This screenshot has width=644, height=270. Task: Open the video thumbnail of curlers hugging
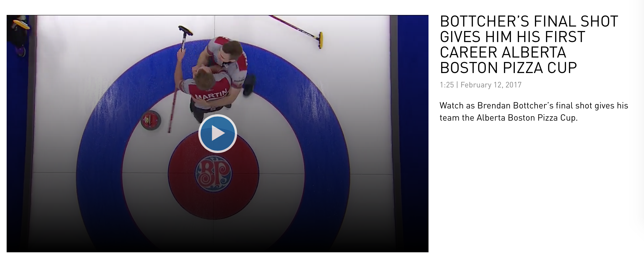217,134
